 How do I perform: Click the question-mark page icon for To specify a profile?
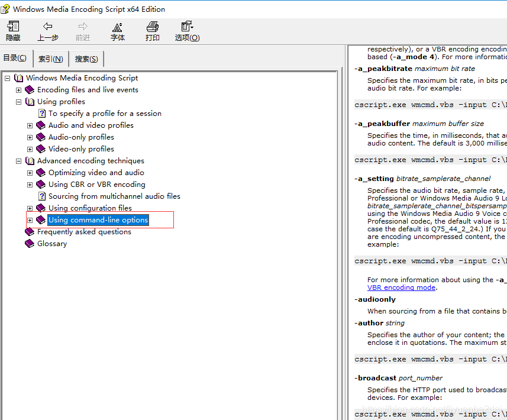pyautogui.click(x=42, y=113)
